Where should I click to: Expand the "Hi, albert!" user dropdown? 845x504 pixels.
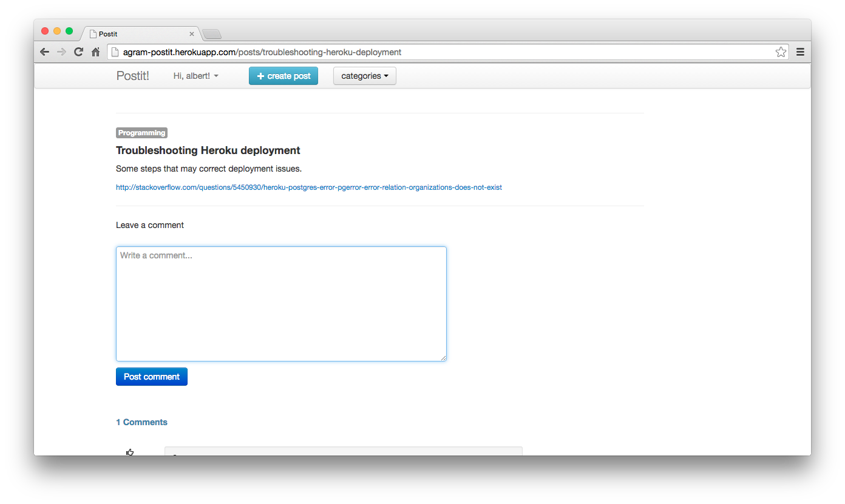point(195,76)
